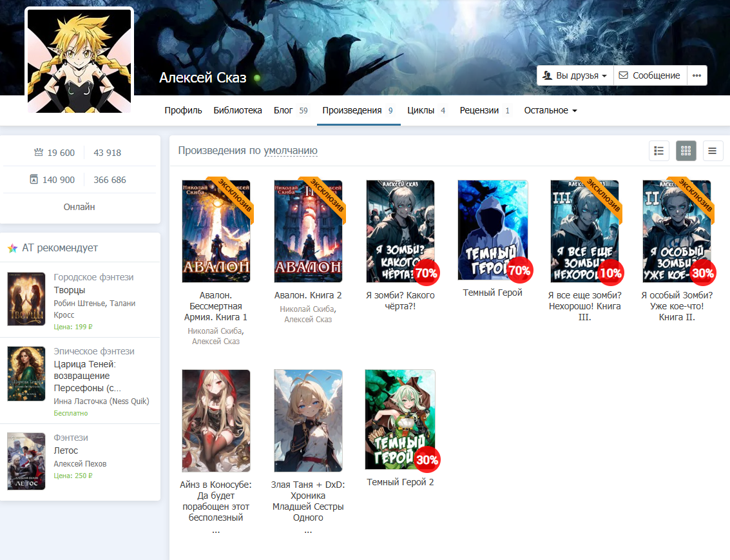Screen dimensions: 730x560
Task: Open the Айнз в Коносубе cover
Action: (x=216, y=421)
